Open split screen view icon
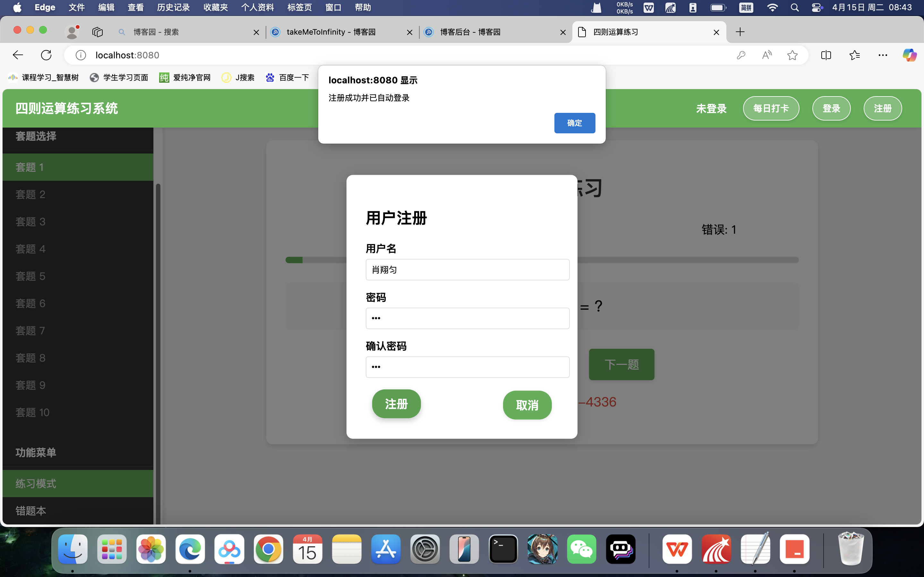Viewport: 924px width, 577px height. tap(826, 55)
